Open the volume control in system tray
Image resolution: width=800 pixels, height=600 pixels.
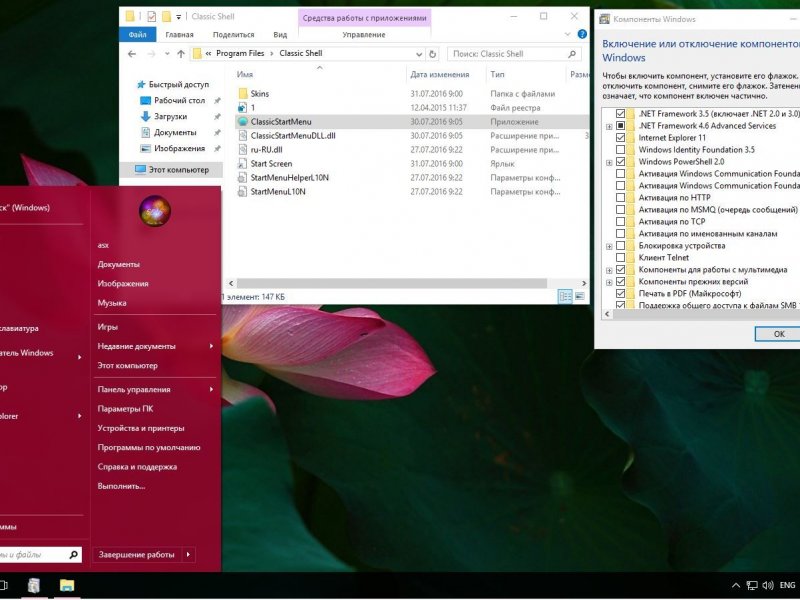pyautogui.click(x=767, y=585)
